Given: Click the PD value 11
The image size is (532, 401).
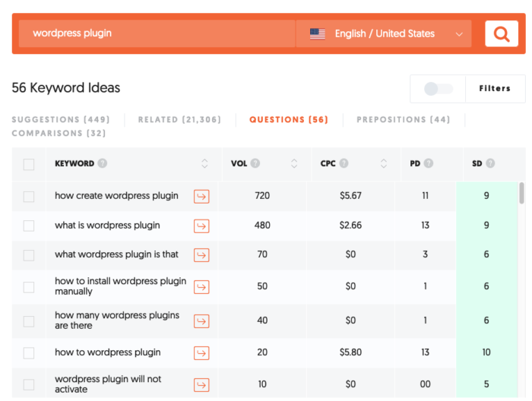Looking at the screenshot, I should (425, 196).
